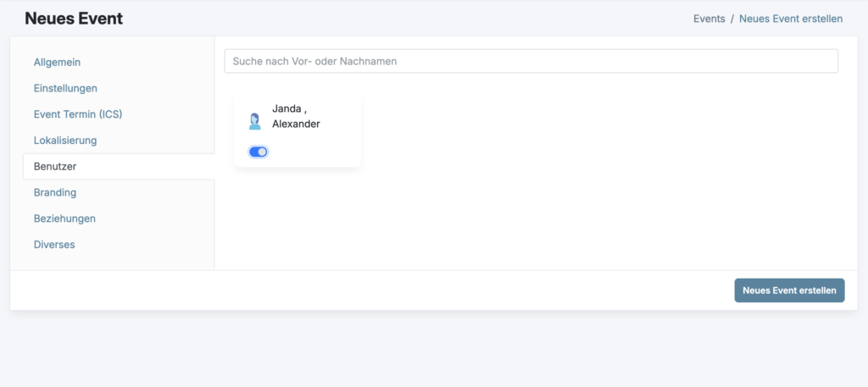Open the Branding section

pos(55,193)
